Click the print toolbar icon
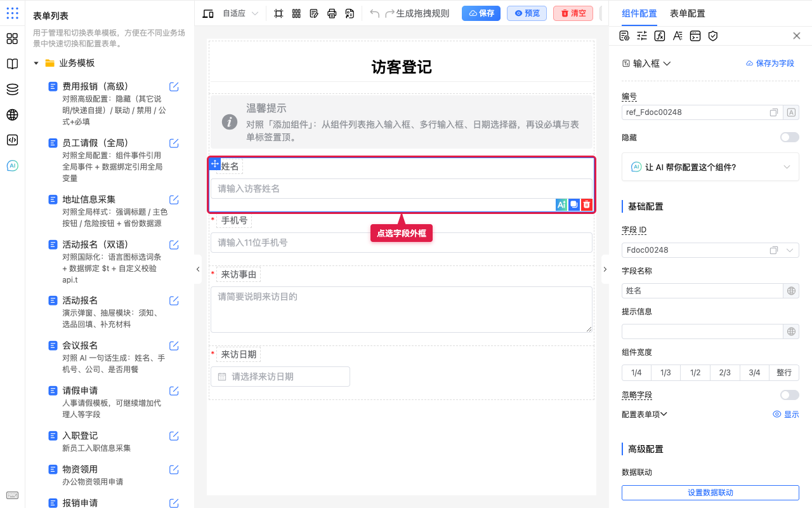 click(x=332, y=13)
